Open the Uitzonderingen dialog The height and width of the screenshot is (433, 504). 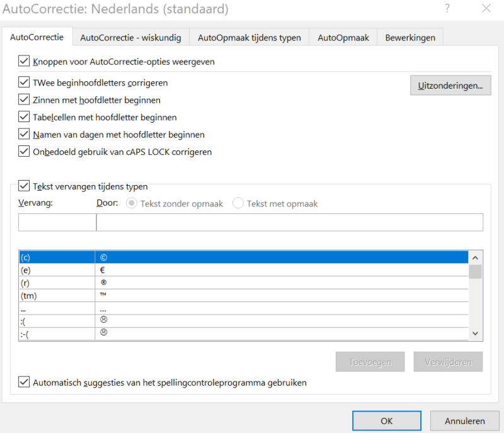click(x=450, y=85)
